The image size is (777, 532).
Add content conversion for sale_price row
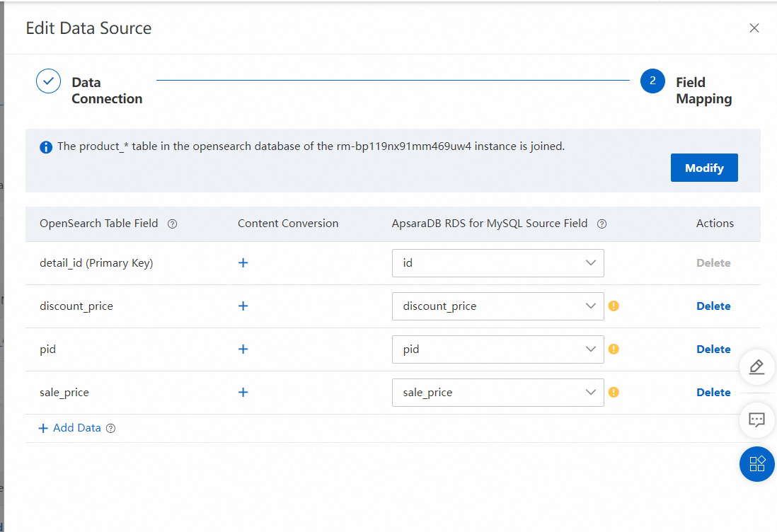click(243, 393)
